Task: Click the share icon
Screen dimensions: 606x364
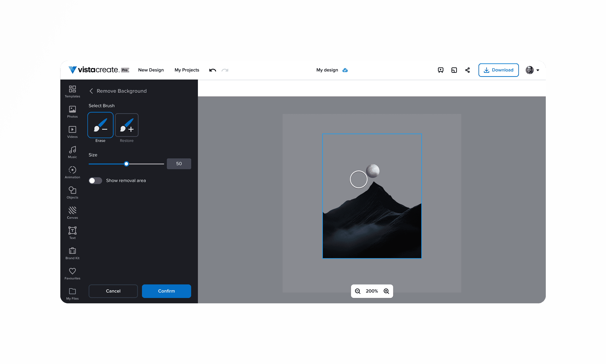Action: tap(467, 70)
